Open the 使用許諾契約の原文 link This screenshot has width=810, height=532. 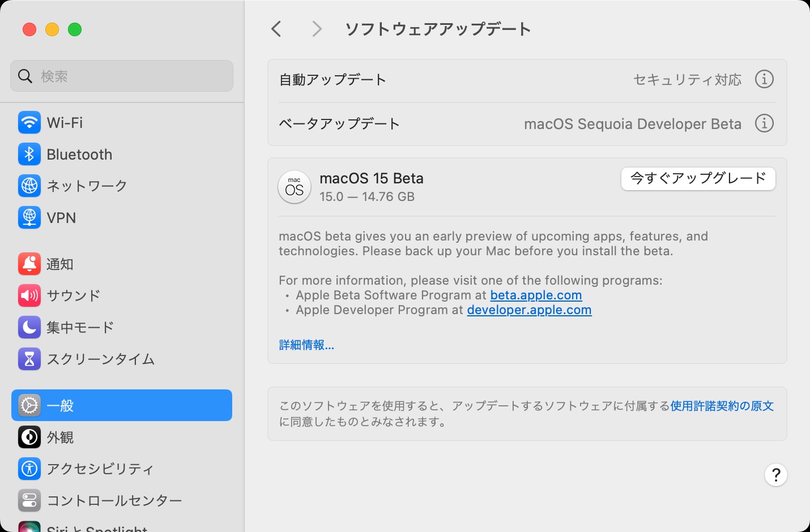coord(722,406)
